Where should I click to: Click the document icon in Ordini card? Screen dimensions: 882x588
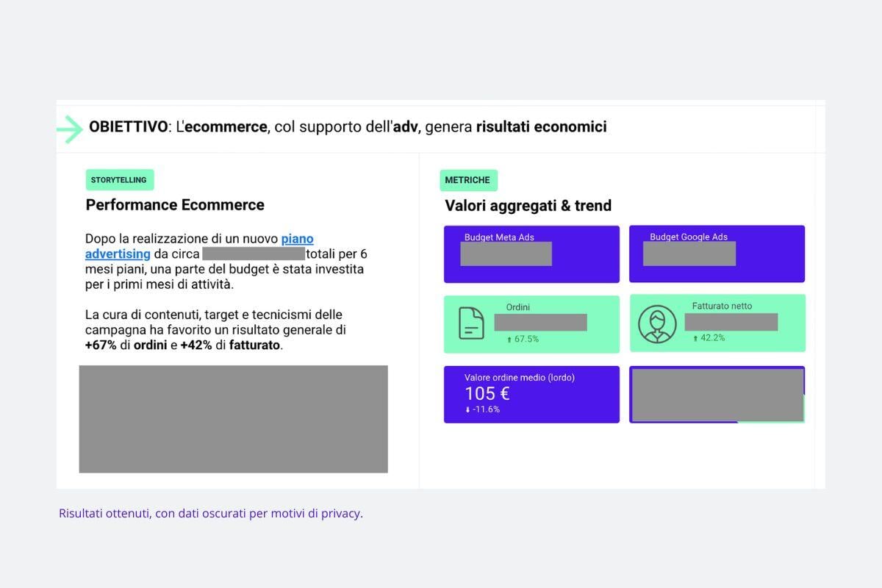tap(471, 323)
